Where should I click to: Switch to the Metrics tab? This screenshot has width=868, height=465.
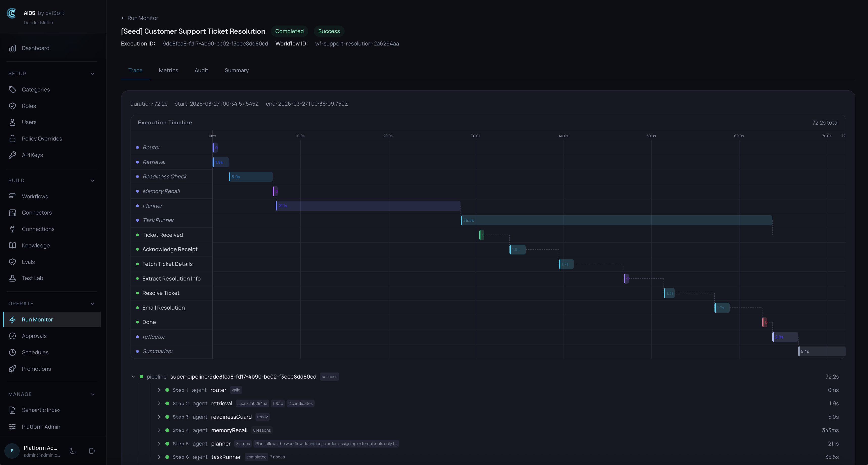tap(168, 70)
